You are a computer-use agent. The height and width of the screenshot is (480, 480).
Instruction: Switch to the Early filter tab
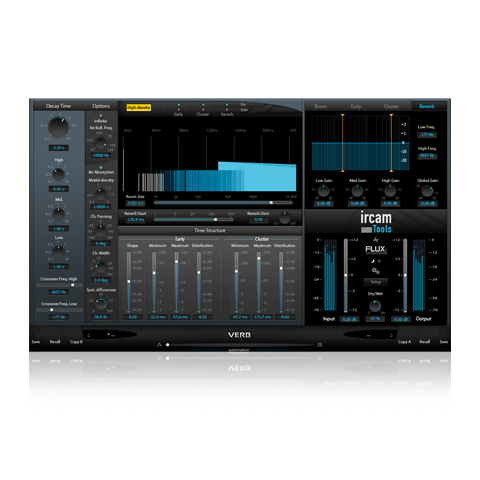[356, 106]
